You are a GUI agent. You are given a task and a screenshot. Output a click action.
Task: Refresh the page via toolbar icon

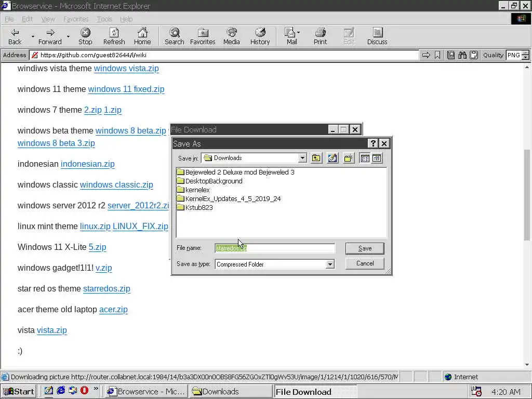click(114, 36)
